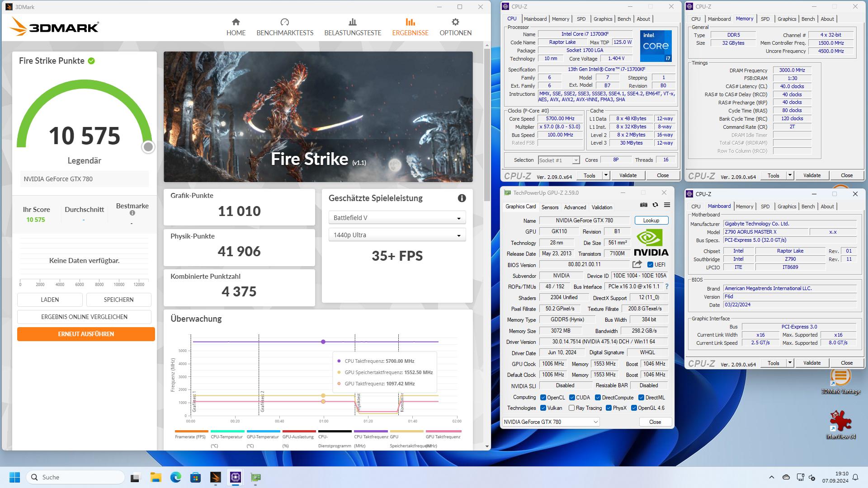Open the 3DMark Vantage desktop shortcut

pos(840,381)
